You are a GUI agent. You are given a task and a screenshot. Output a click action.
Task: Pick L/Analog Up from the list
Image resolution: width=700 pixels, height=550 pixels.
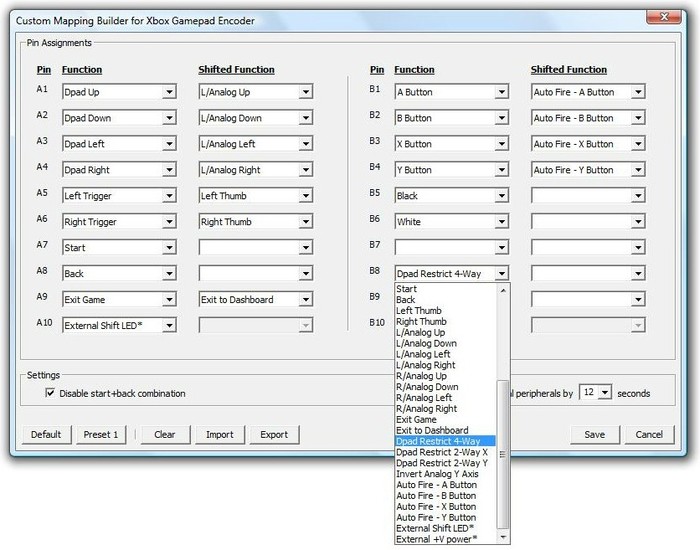click(446, 333)
